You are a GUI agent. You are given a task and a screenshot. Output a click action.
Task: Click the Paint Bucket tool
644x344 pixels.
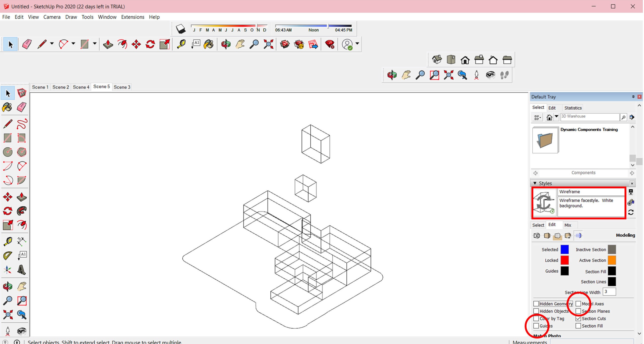209,44
